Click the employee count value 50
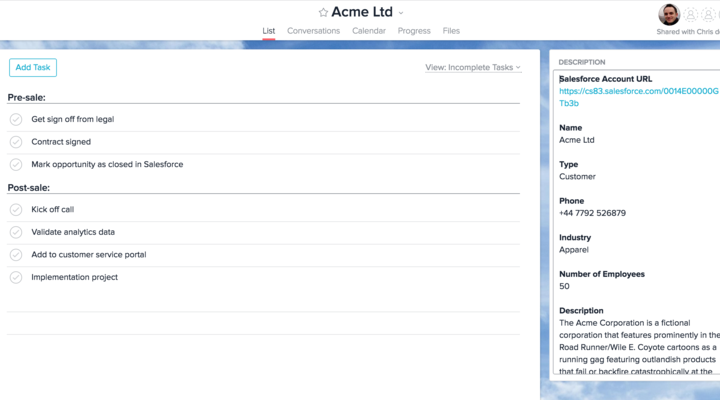Screen dimensions: 720x400 (x=564, y=287)
